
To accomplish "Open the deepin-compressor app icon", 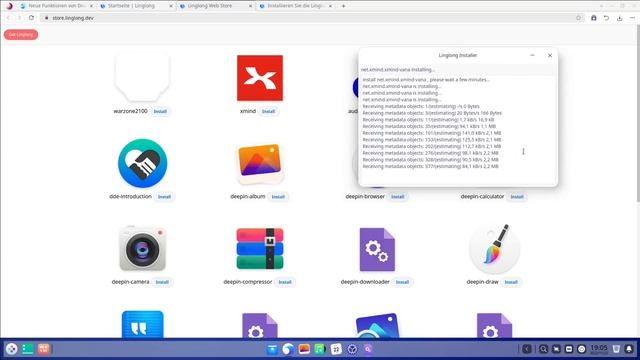I will (260, 249).
